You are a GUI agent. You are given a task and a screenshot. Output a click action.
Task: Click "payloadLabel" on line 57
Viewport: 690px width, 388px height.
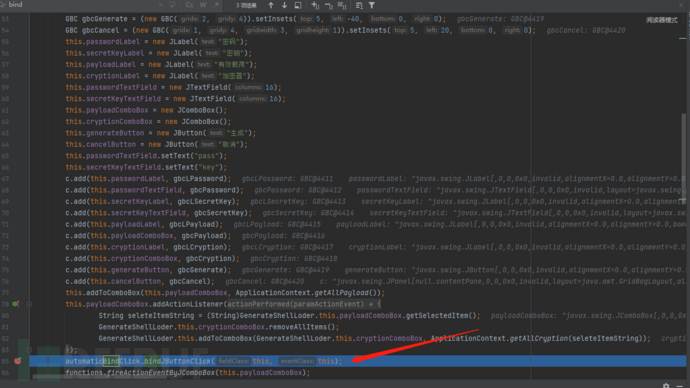click(111, 64)
